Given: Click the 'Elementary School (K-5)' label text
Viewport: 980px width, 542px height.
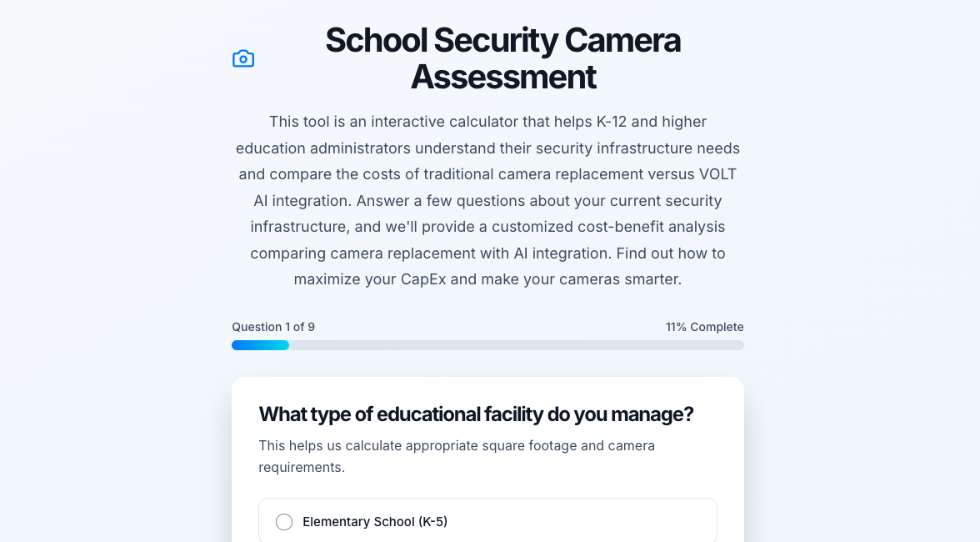Looking at the screenshot, I should coord(375,522).
